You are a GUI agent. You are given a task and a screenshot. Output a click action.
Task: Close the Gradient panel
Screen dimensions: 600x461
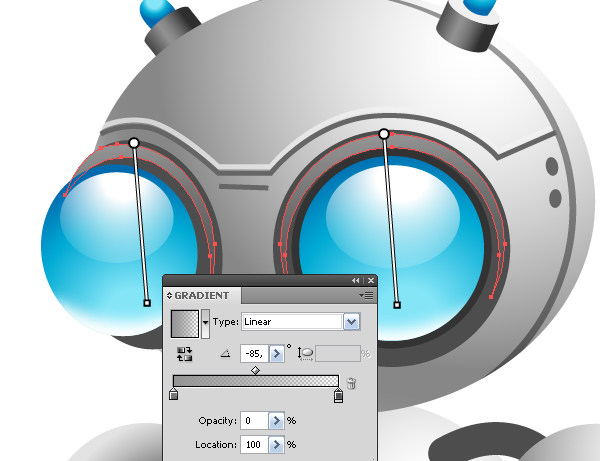[371, 280]
